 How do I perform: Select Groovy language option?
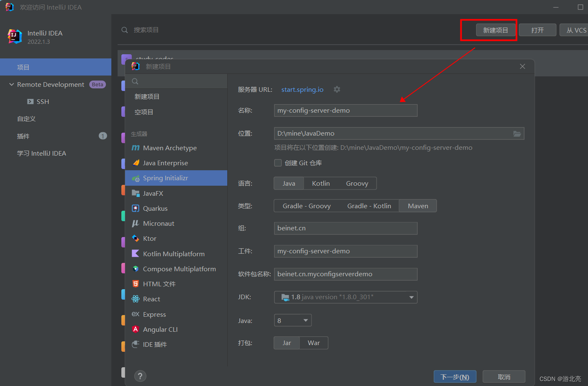pos(357,183)
